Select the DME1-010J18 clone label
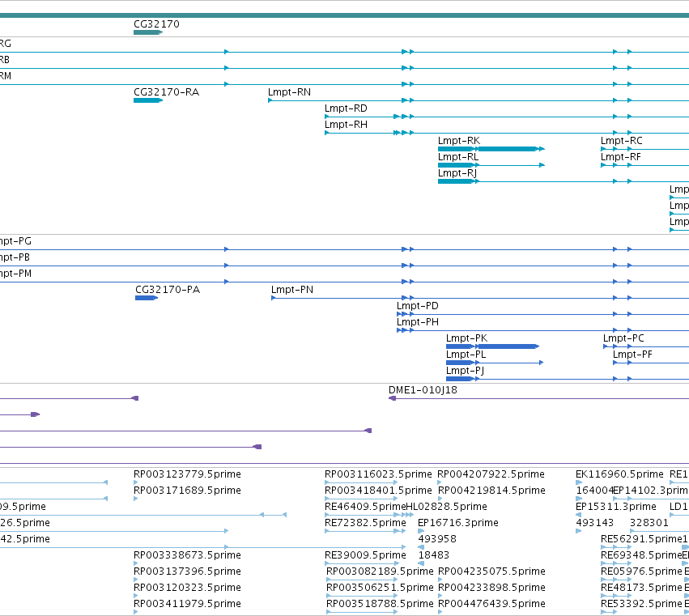Image resolution: width=689 pixels, height=616 pixels. click(x=423, y=390)
